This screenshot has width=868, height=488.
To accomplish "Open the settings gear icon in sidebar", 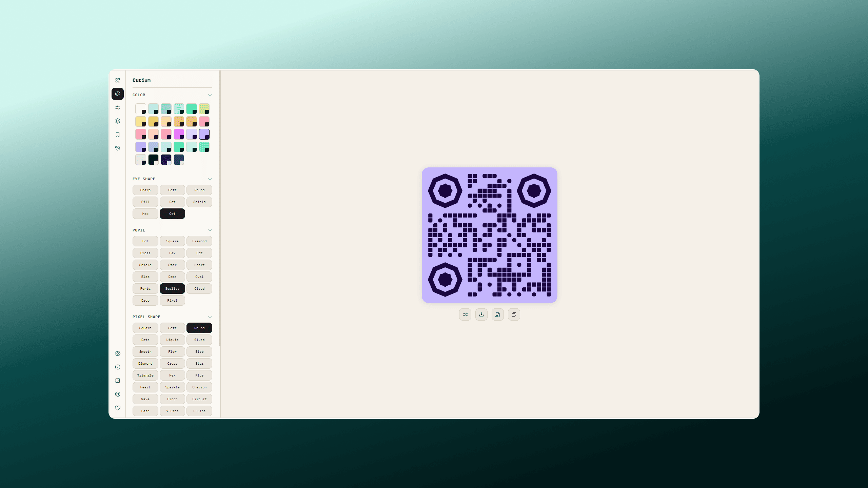I will pyautogui.click(x=118, y=353).
